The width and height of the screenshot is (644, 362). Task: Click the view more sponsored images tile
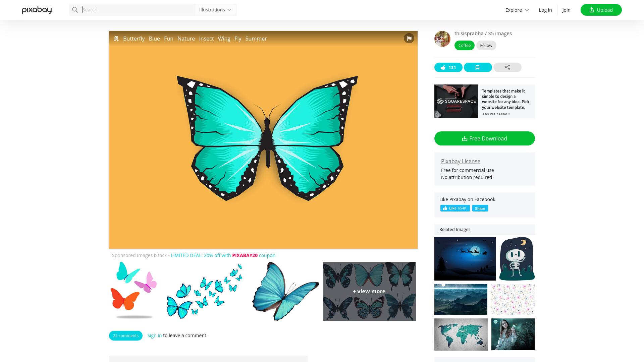[x=369, y=291]
